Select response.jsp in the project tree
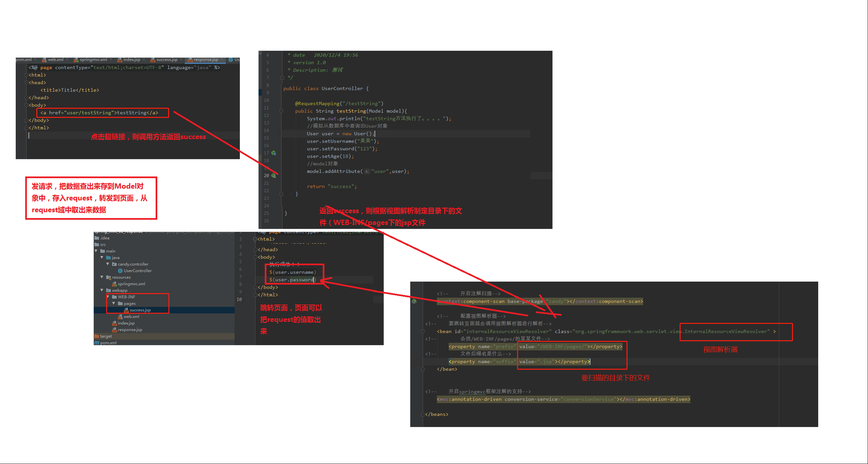 coord(130,330)
